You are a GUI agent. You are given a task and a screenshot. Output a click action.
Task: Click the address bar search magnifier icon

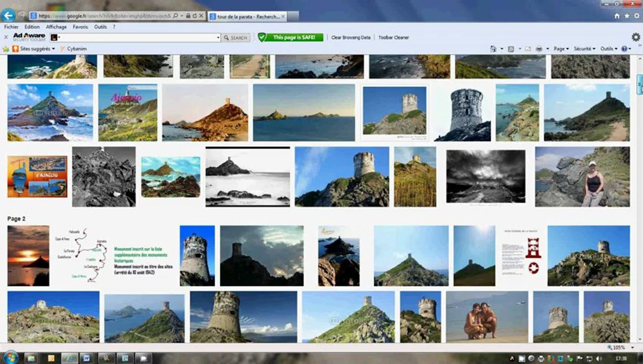click(175, 16)
